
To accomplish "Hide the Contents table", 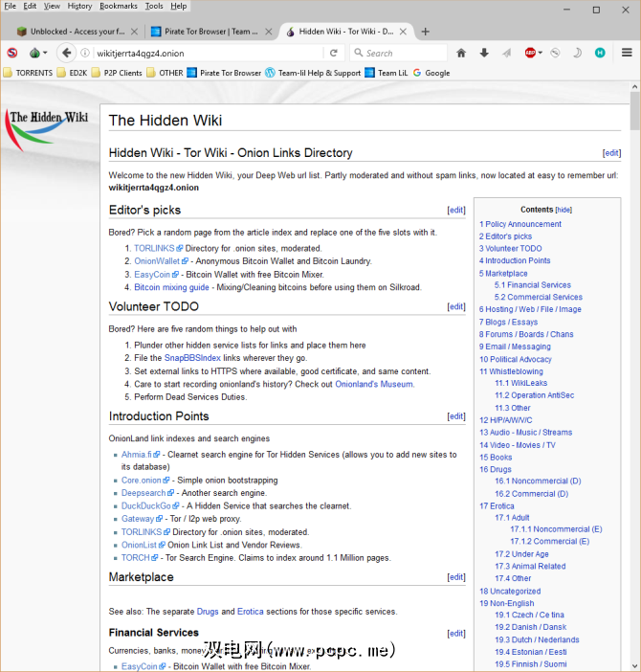I will 564,210.
